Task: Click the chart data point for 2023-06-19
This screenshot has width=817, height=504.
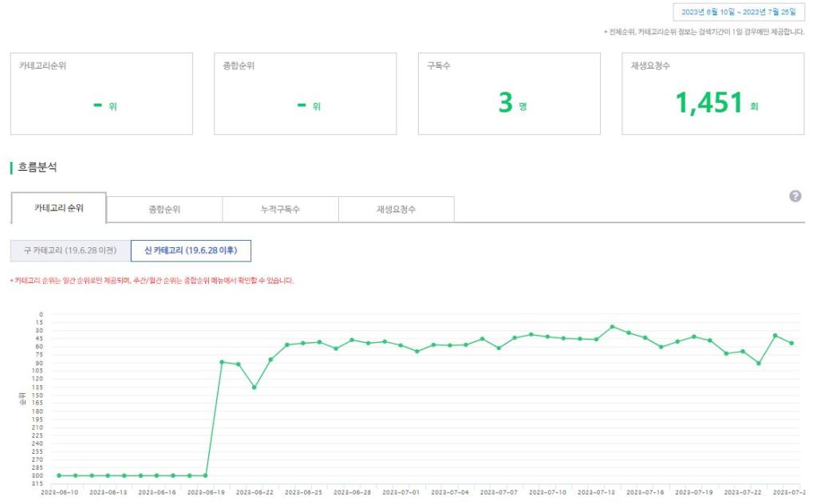Action: pos(205,475)
